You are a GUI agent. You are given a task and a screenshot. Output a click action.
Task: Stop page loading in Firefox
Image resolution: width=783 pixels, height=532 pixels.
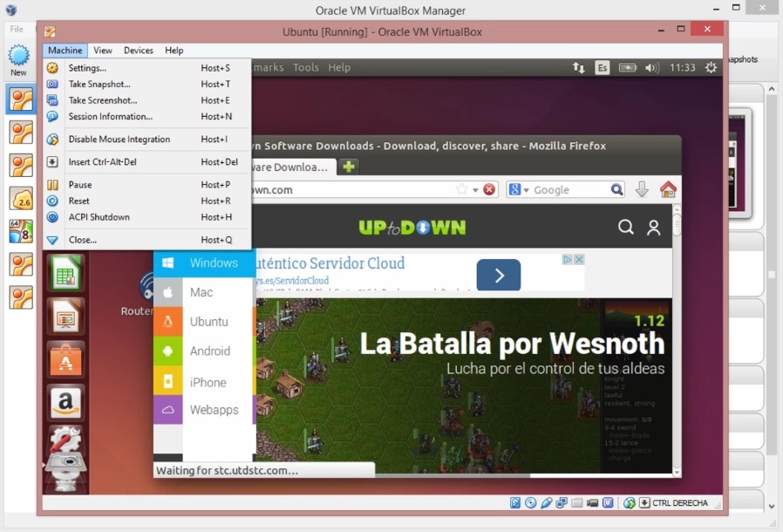[490, 189]
